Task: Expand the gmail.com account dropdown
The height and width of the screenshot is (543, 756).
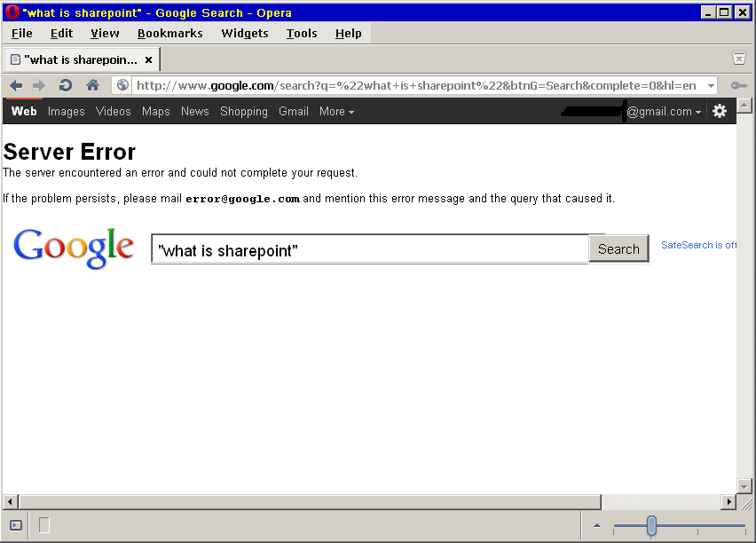Action: tap(664, 112)
